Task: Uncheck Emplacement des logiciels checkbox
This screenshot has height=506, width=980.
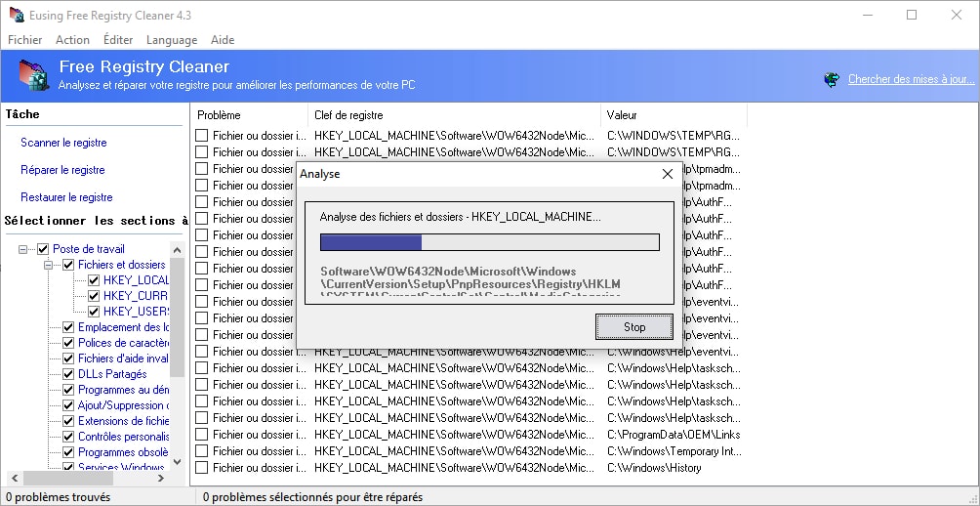Action: point(68,327)
